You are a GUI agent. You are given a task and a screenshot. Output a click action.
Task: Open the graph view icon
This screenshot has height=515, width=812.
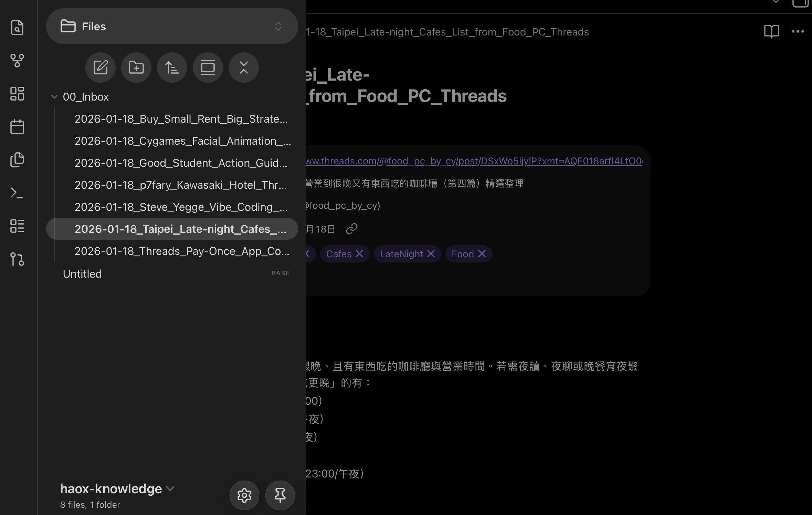[x=17, y=61]
